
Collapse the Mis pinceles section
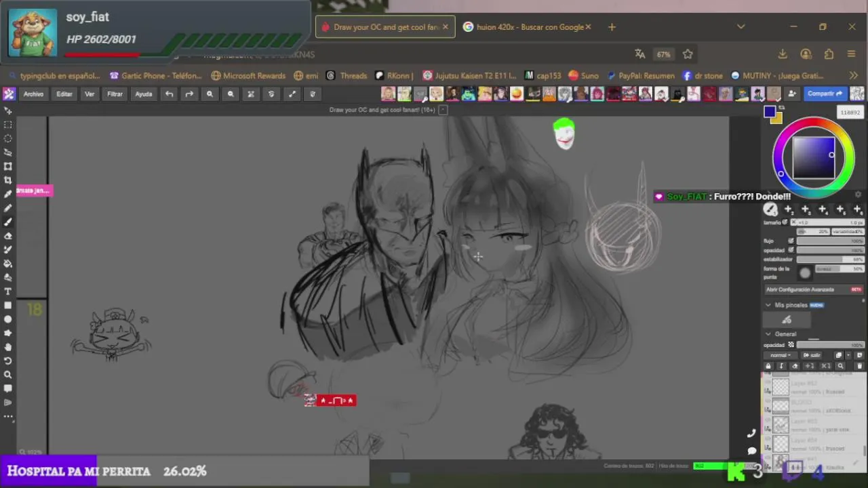coord(768,305)
